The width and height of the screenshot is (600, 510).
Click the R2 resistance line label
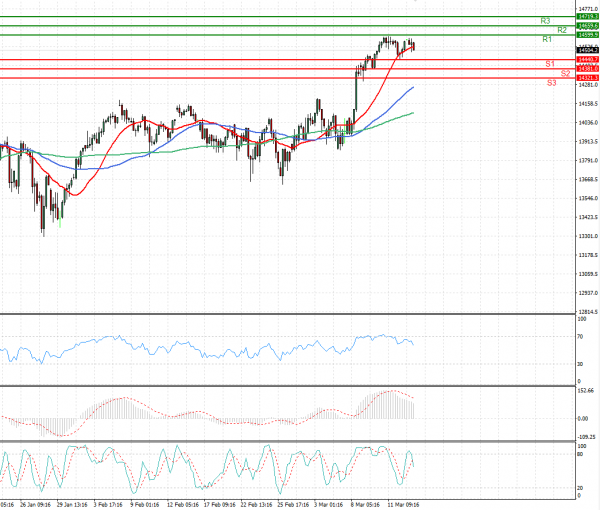[x=562, y=30]
